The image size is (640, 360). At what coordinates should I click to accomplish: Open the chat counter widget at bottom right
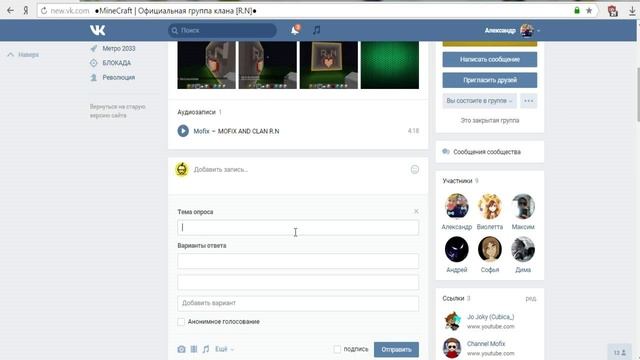tap(620, 352)
